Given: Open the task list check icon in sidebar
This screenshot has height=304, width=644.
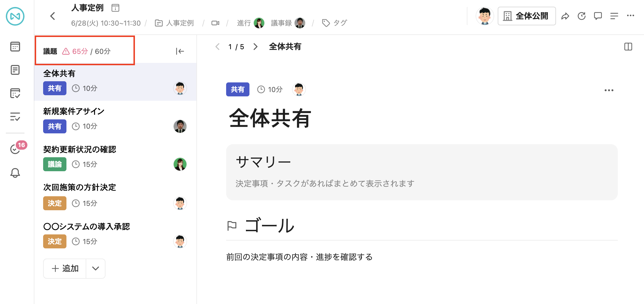Looking at the screenshot, I should [15, 117].
